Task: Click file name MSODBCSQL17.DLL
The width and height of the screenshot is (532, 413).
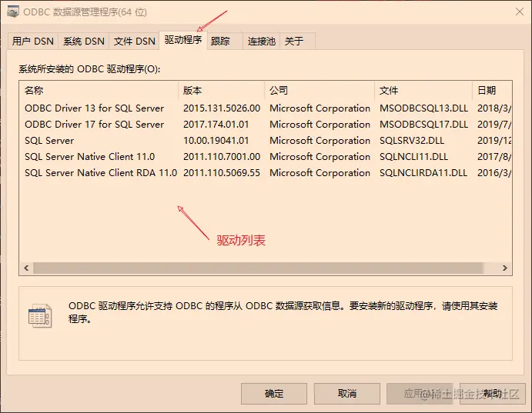Action: [x=423, y=125]
